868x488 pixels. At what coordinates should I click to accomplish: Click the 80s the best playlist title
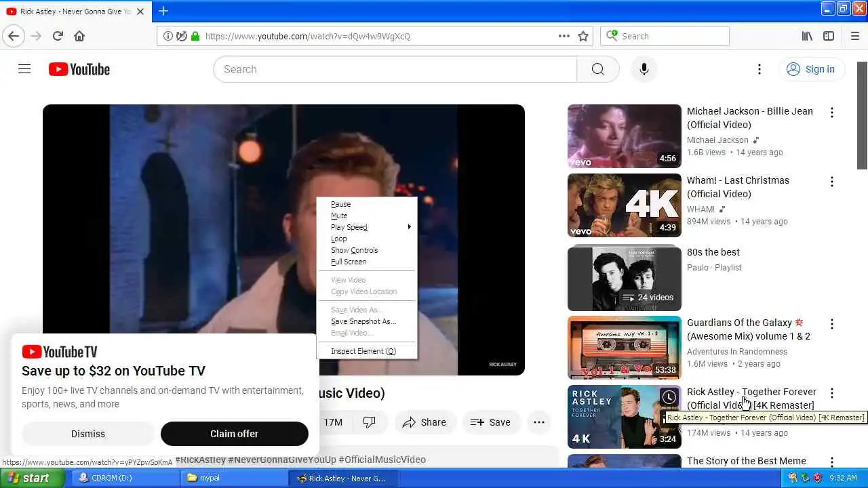click(x=713, y=252)
